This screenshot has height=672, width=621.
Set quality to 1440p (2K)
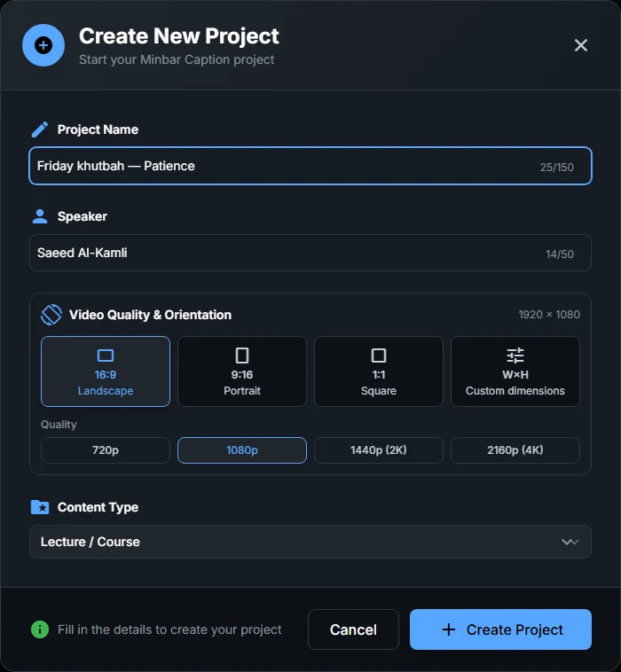pyautogui.click(x=379, y=450)
